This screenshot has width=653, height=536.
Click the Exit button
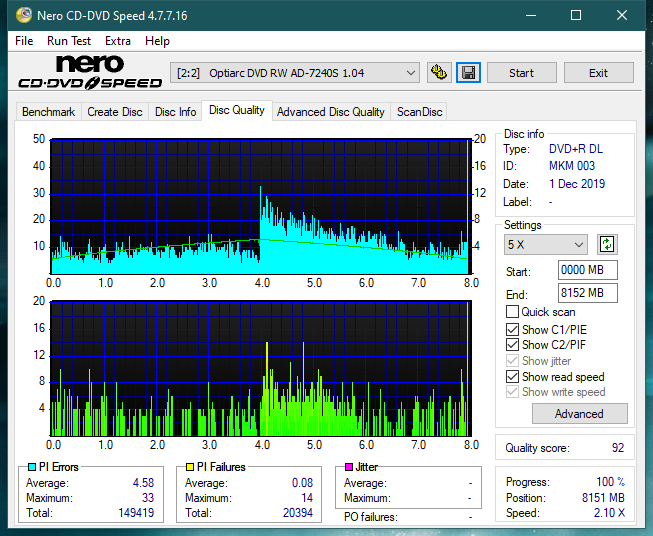pyautogui.click(x=598, y=73)
